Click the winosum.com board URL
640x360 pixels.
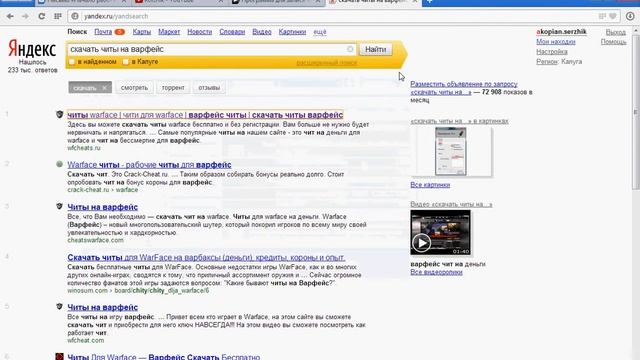pos(138,291)
